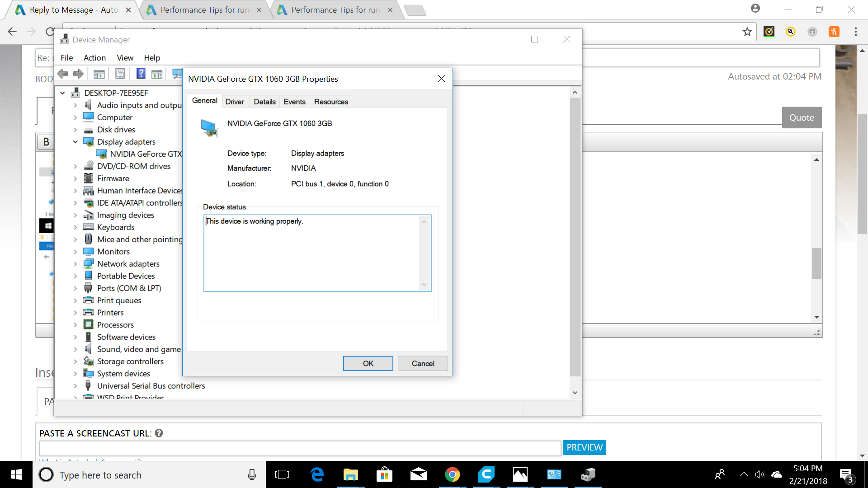Image resolution: width=868 pixels, height=488 pixels.
Task: Click the screencast URL input field
Action: point(300,448)
